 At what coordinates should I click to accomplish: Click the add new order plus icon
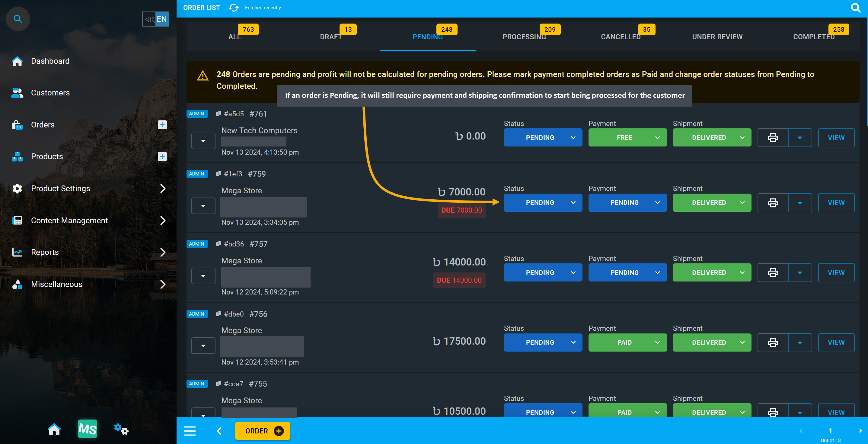pos(279,431)
